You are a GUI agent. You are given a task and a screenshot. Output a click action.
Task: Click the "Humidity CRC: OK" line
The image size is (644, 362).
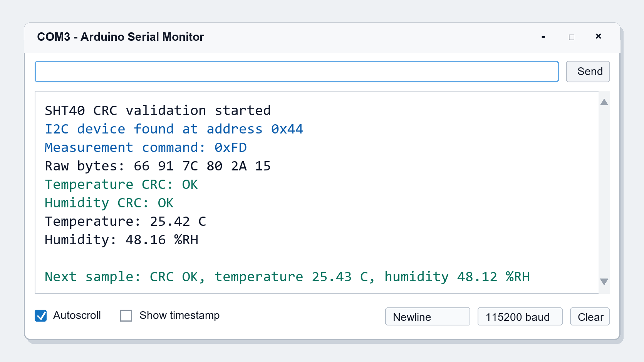(x=109, y=203)
